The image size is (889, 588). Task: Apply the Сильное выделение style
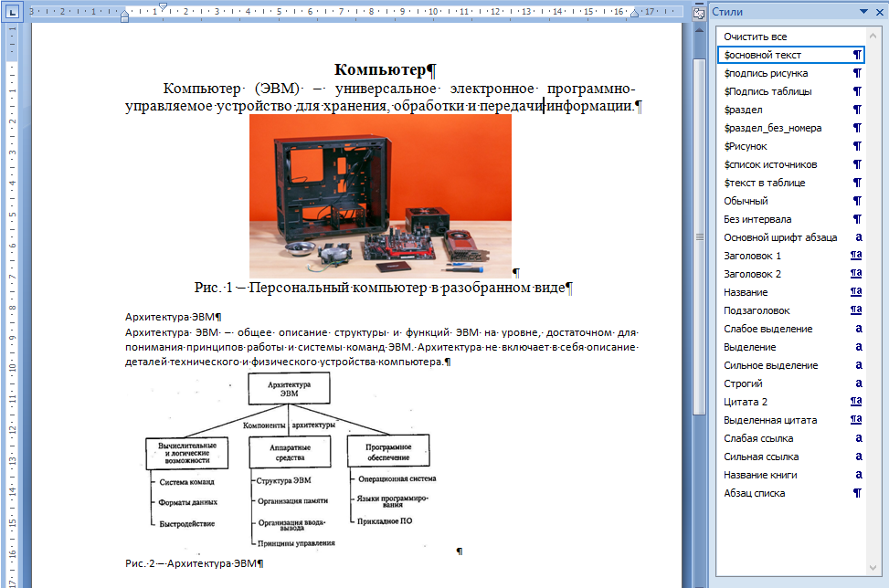coord(790,365)
